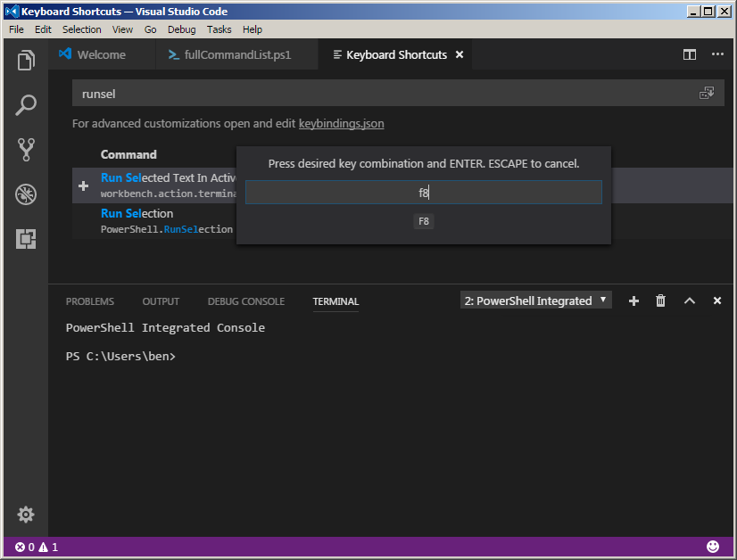Viewport: 737px width, 560px height.
Task: Open the editor more actions menu
Action: (717, 54)
